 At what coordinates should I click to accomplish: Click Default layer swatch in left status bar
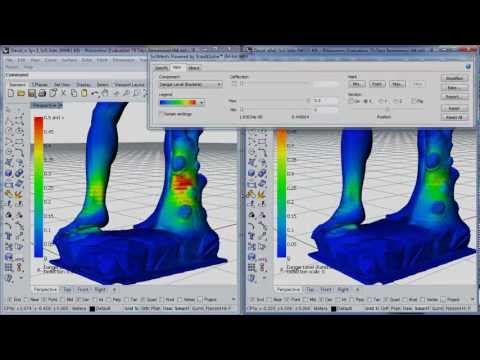tap(93, 309)
